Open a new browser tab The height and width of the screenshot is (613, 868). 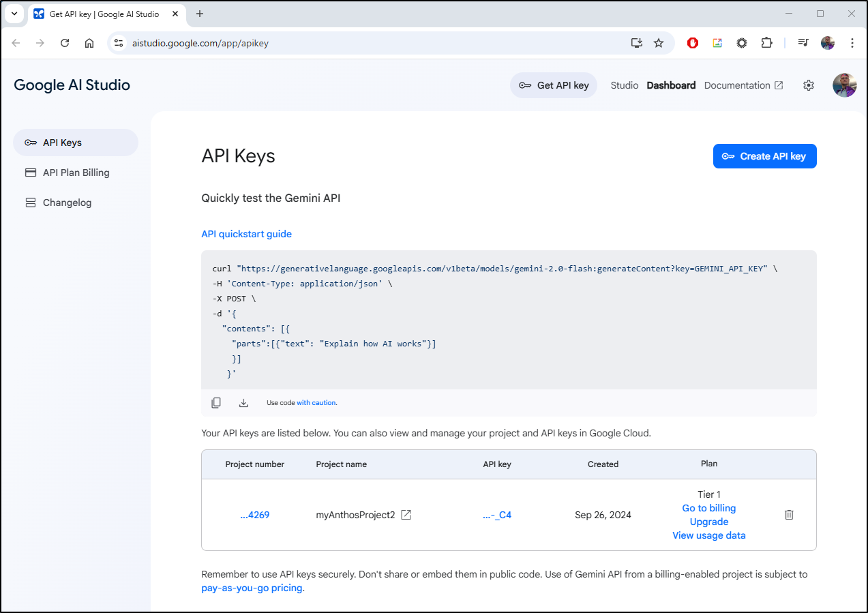(200, 14)
